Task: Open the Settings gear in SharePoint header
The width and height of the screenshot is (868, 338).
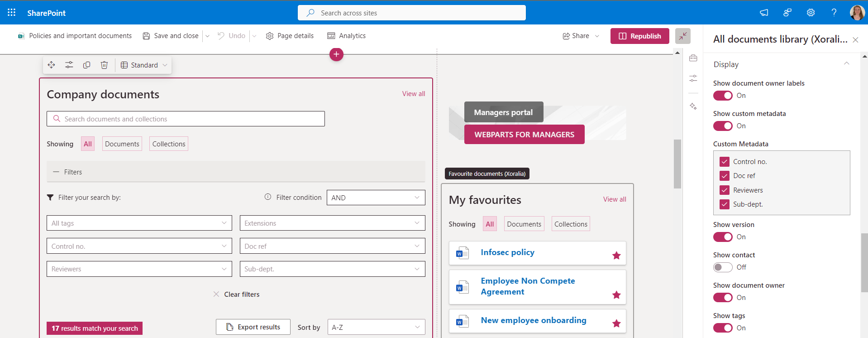Action: click(x=811, y=13)
